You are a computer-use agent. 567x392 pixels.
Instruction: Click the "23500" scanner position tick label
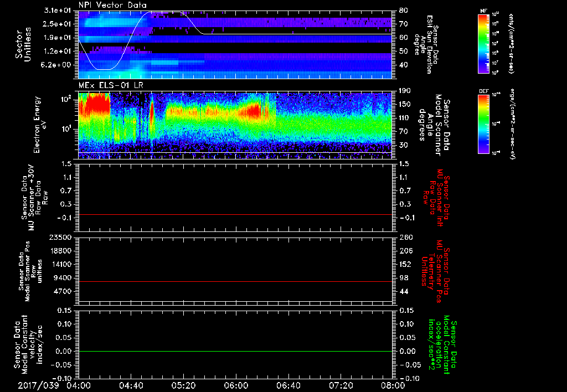click(x=60, y=237)
